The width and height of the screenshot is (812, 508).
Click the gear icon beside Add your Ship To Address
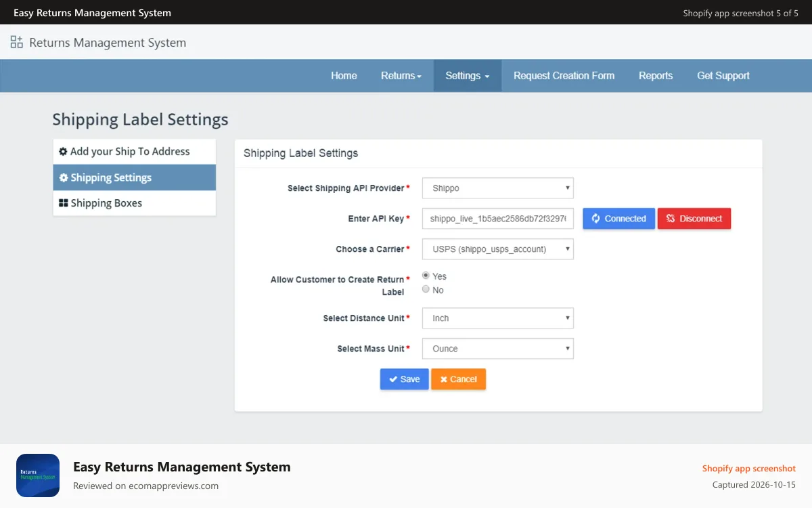[63, 152]
